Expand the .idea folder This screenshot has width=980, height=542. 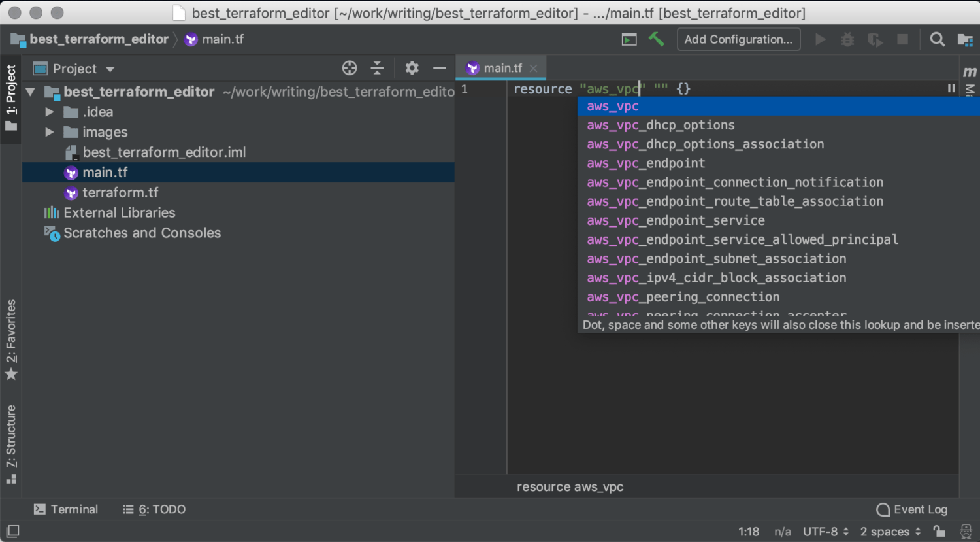(x=49, y=112)
